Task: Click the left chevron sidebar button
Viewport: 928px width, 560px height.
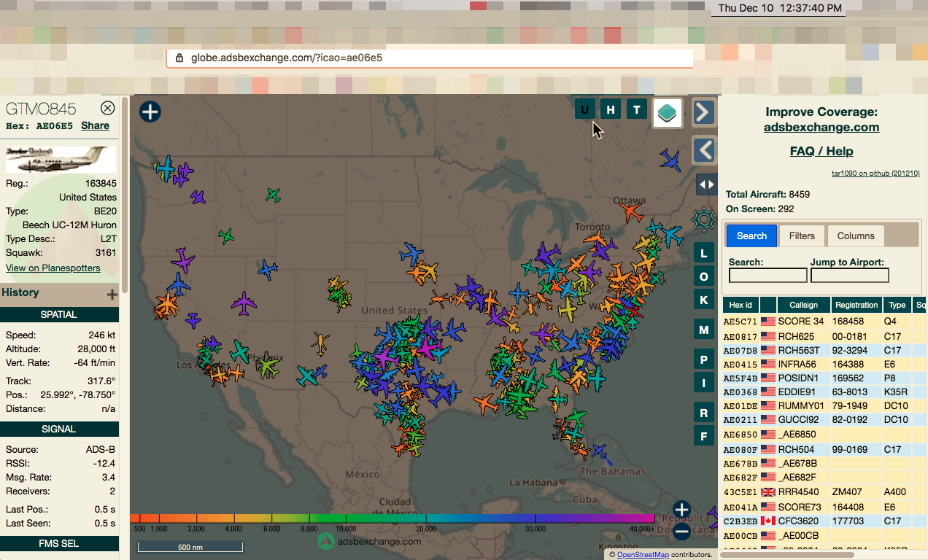Action: (x=703, y=150)
